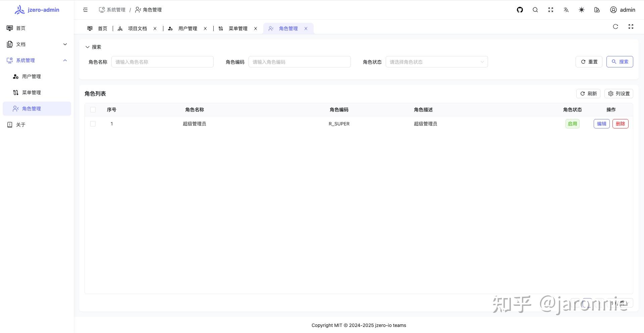
Task: Go to 首页 in the sidebar
Action: 37,28
